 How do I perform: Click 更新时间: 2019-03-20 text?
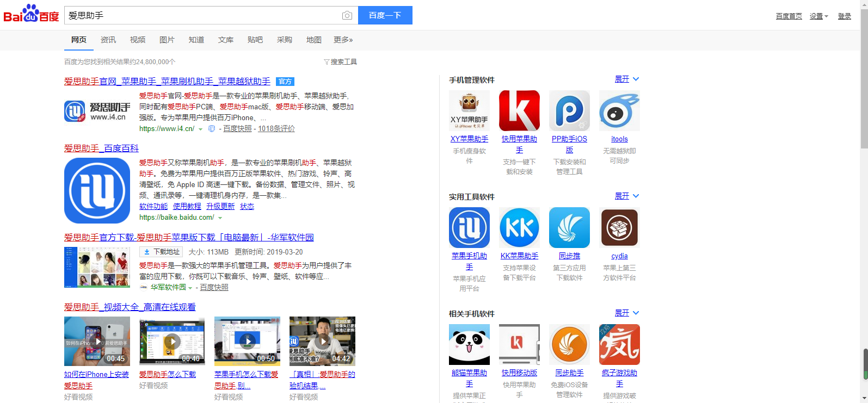269,252
